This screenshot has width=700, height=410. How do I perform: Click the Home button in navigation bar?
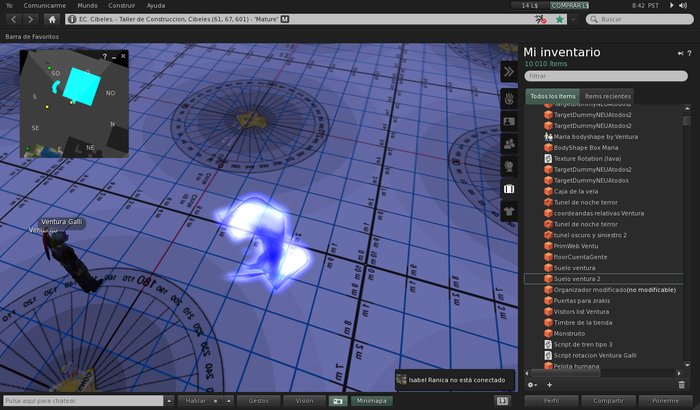(52, 19)
